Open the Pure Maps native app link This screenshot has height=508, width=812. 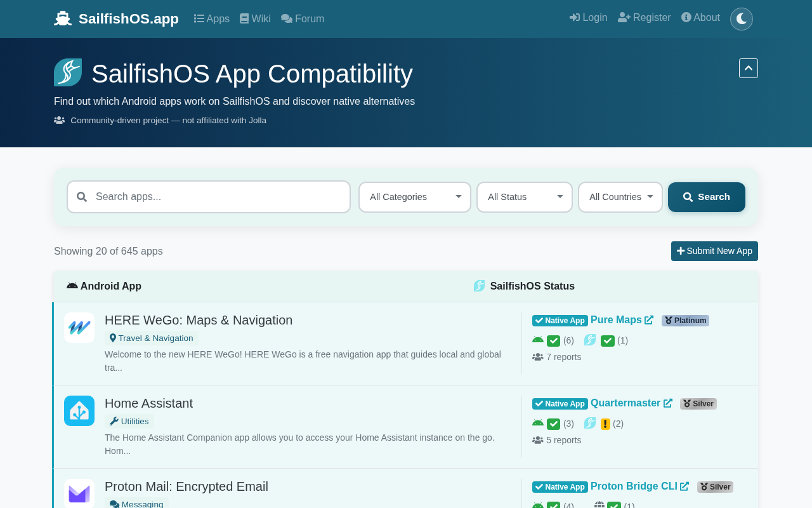[616, 320]
